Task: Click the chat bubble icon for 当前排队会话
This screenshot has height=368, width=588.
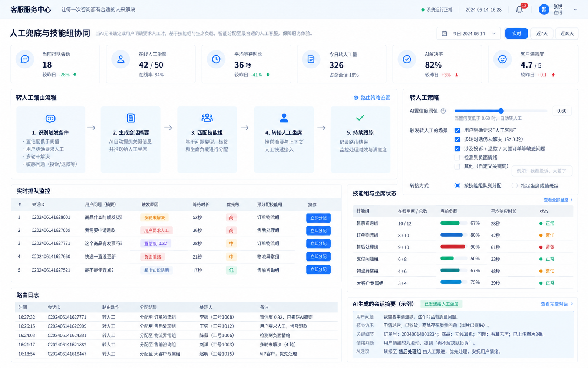Action: pyautogui.click(x=25, y=59)
